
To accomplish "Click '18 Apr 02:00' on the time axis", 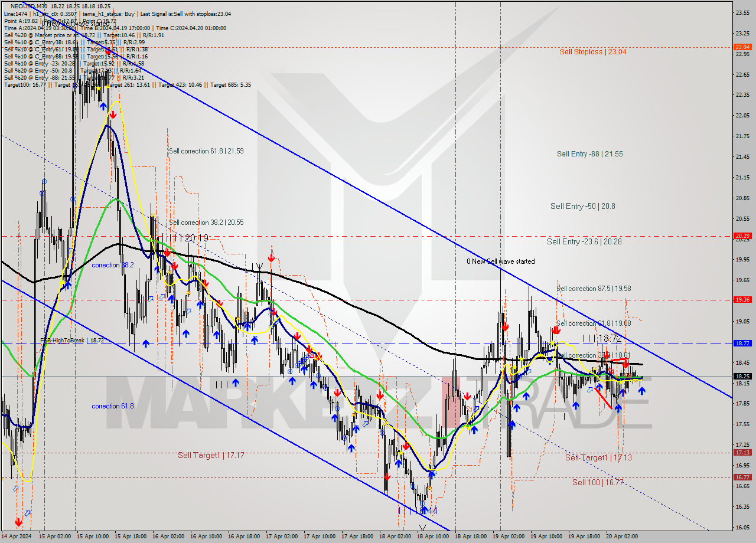I will pos(395,537).
